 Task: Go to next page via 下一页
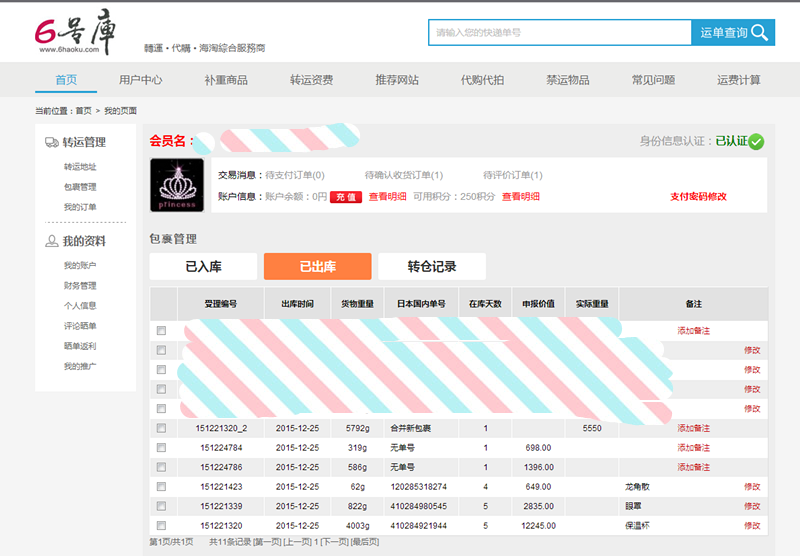click(332, 542)
